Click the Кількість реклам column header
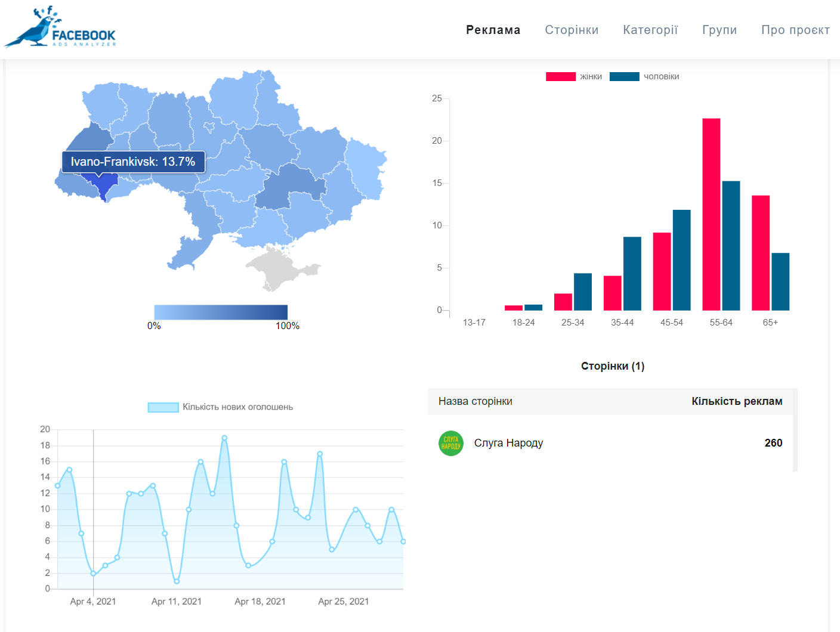The width and height of the screenshot is (840, 632). 737,401
